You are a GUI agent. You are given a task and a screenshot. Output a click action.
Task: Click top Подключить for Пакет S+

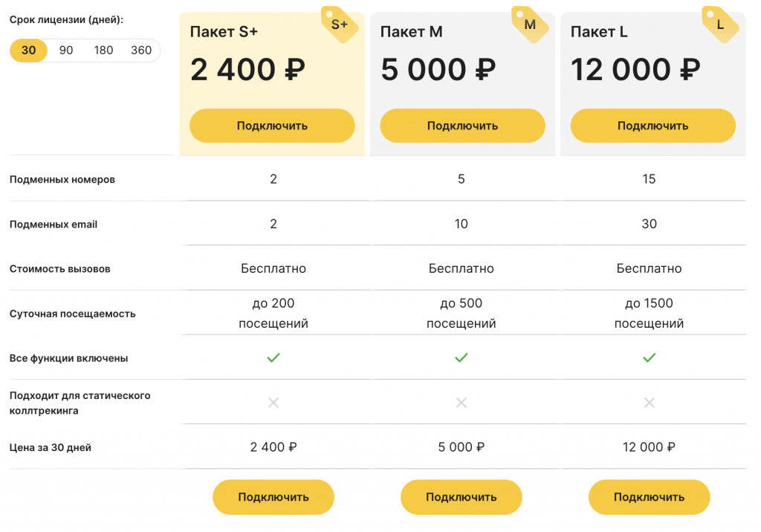pyautogui.click(x=272, y=126)
